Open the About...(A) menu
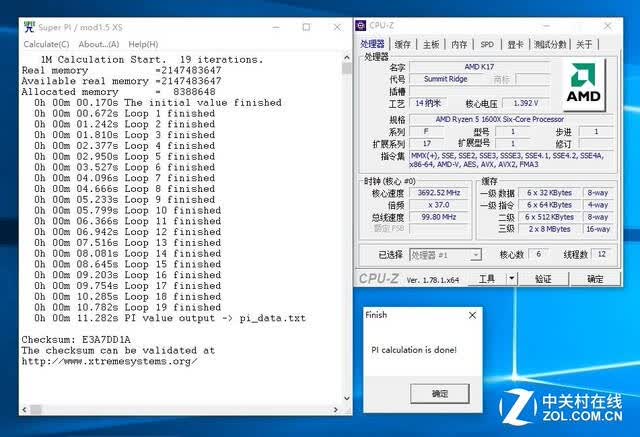The image size is (640, 437). click(x=99, y=44)
